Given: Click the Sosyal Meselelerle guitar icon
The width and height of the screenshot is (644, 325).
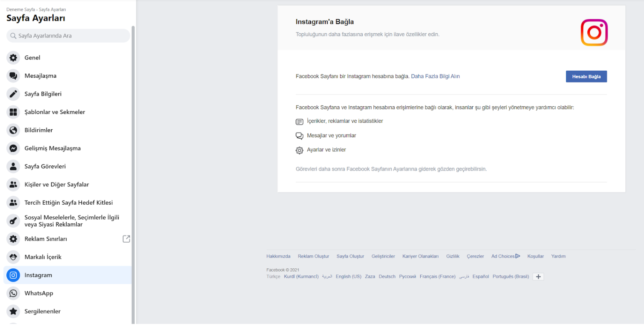Looking at the screenshot, I should (13, 221).
